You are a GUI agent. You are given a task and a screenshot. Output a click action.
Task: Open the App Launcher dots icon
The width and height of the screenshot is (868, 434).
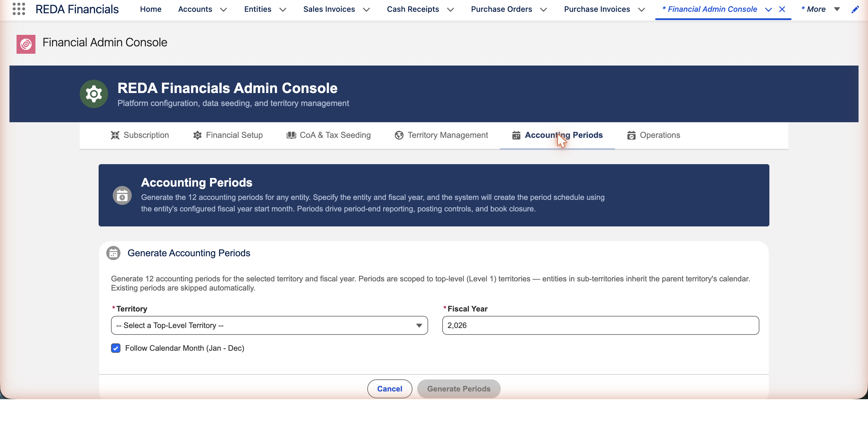19,9
